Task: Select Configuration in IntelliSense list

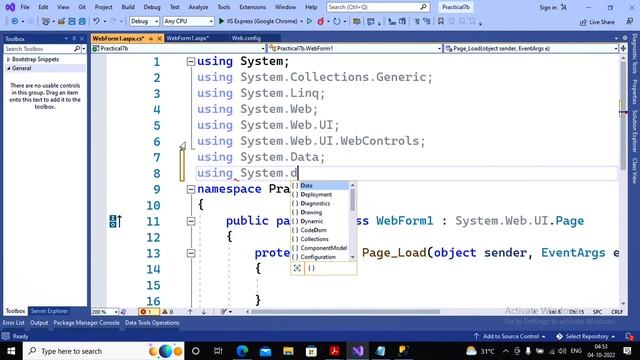Action: (x=320, y=257)
